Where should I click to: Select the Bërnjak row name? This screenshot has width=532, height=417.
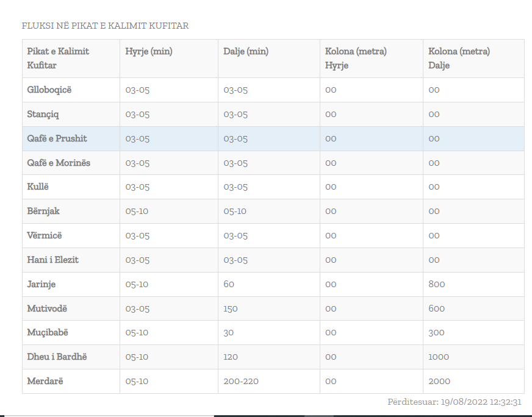pos(43,211)
